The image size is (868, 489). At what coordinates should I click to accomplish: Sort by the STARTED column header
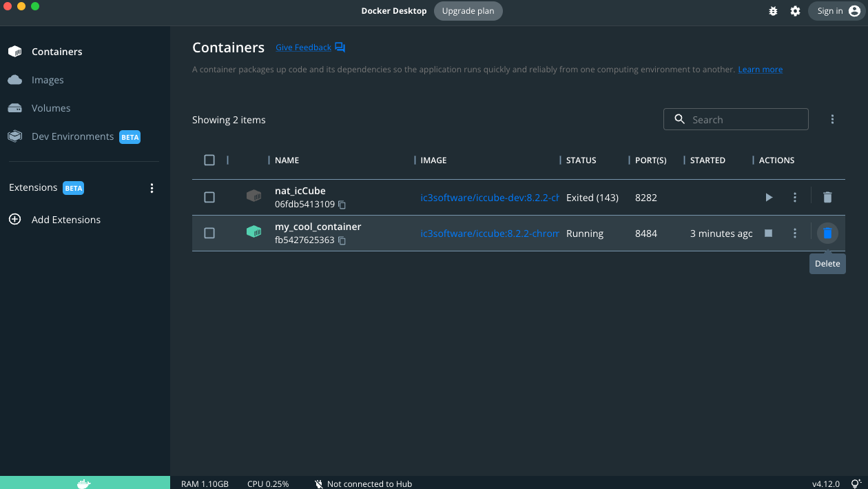pyautogui.click(x=707, y=160)
